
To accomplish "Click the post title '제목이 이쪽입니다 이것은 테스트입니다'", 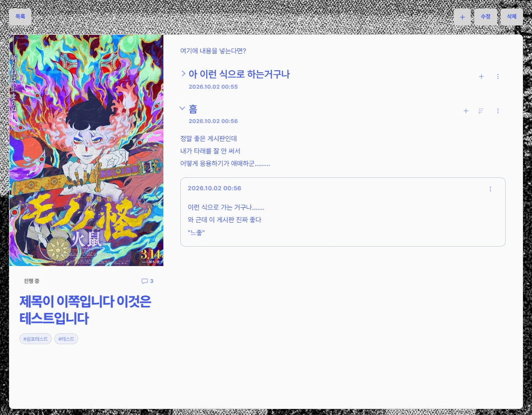I will pos(85,310).
